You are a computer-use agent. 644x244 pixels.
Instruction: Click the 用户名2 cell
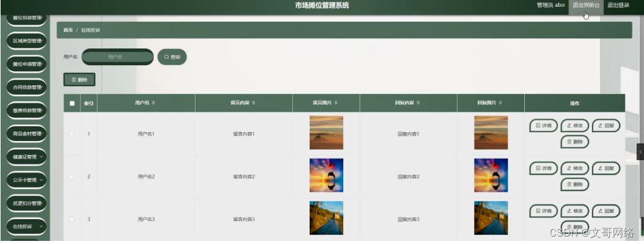(146, 176)
